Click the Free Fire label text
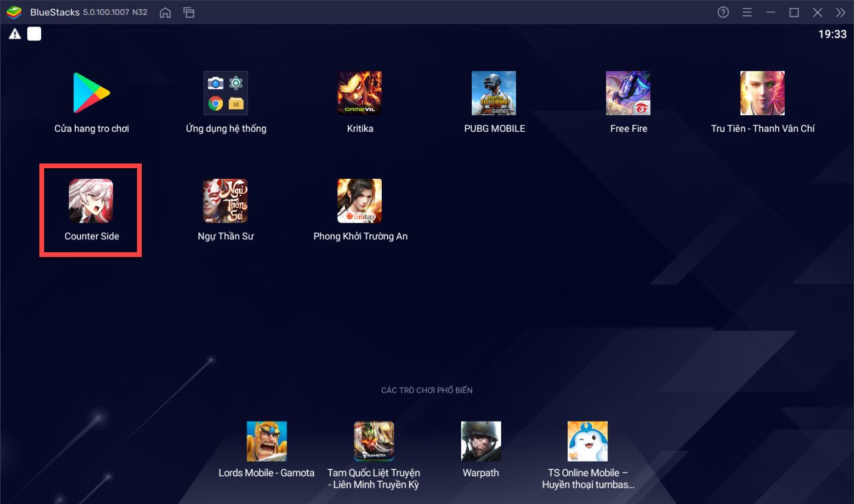 click(x=629, y=128)
